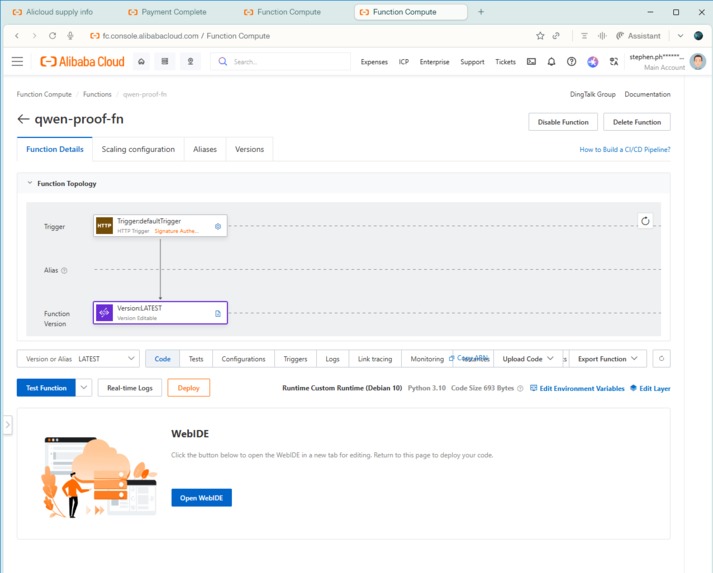
Task: Click the Functions breadcrumb
Action: (97, 94)
